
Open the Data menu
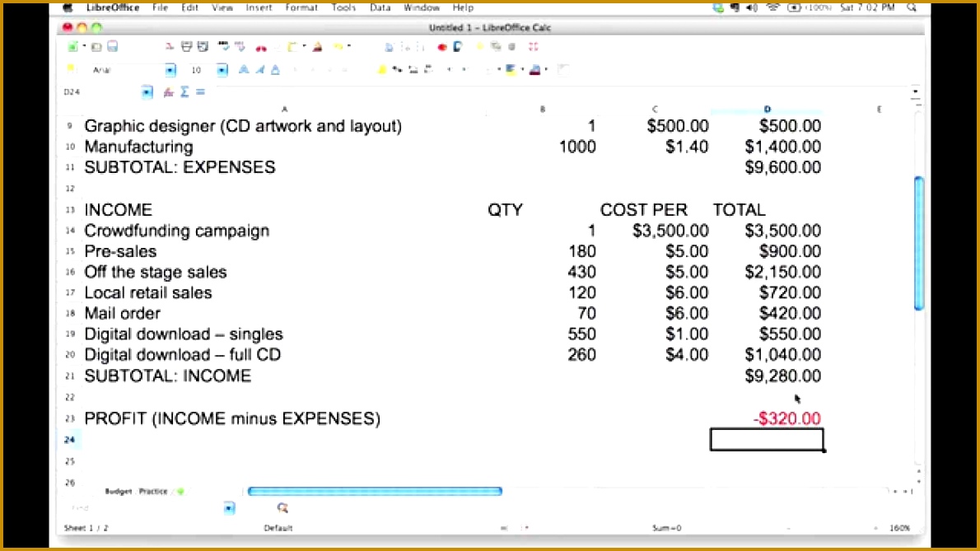pyautogui.click(x=380, y=7)
